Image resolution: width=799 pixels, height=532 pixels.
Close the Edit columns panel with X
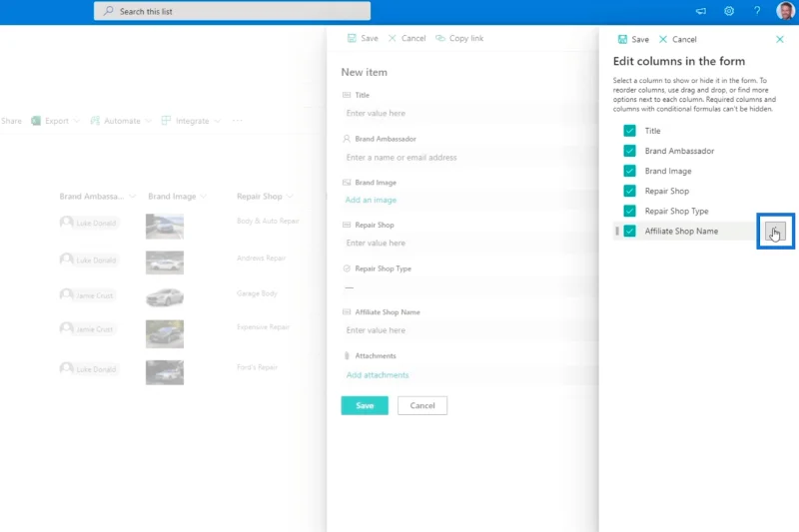pos(780,39)
